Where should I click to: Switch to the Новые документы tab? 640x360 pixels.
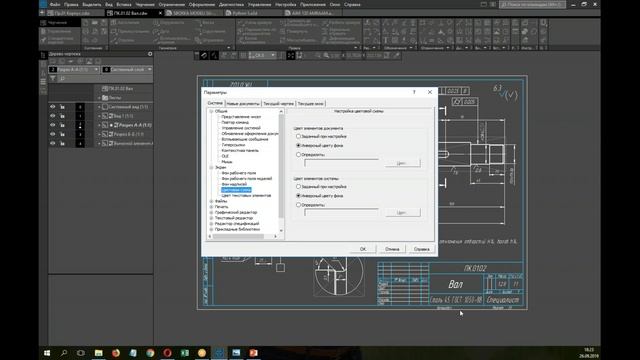243,104
